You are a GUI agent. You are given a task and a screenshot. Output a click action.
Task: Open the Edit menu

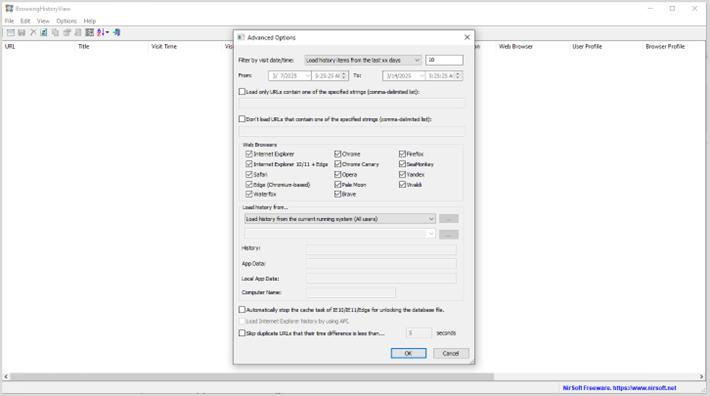pos(25,21)
